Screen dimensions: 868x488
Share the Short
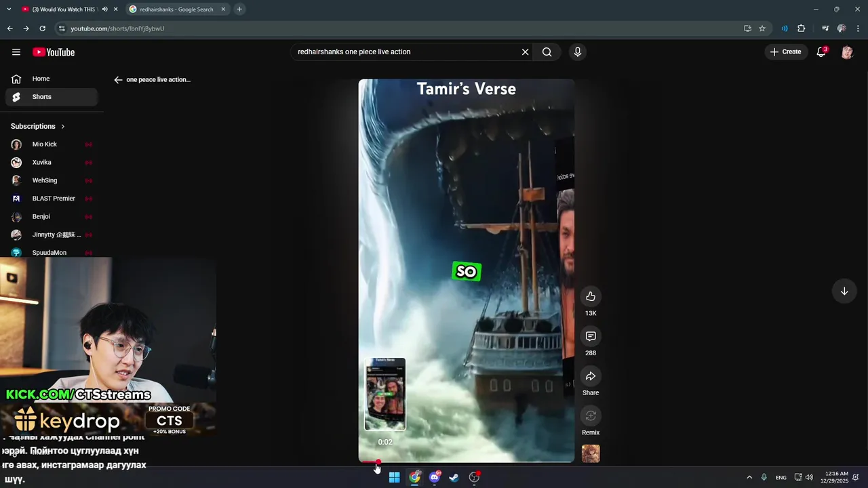(591, 376)
